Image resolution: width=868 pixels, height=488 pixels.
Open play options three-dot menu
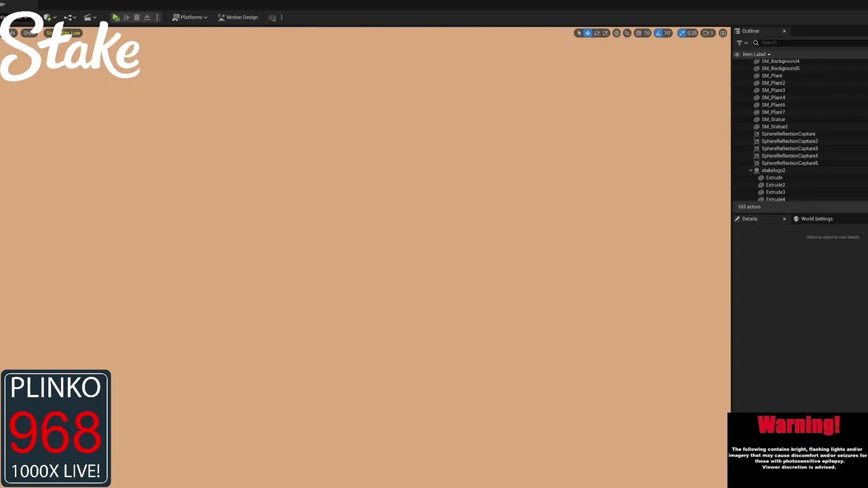[x=157, y=18]
